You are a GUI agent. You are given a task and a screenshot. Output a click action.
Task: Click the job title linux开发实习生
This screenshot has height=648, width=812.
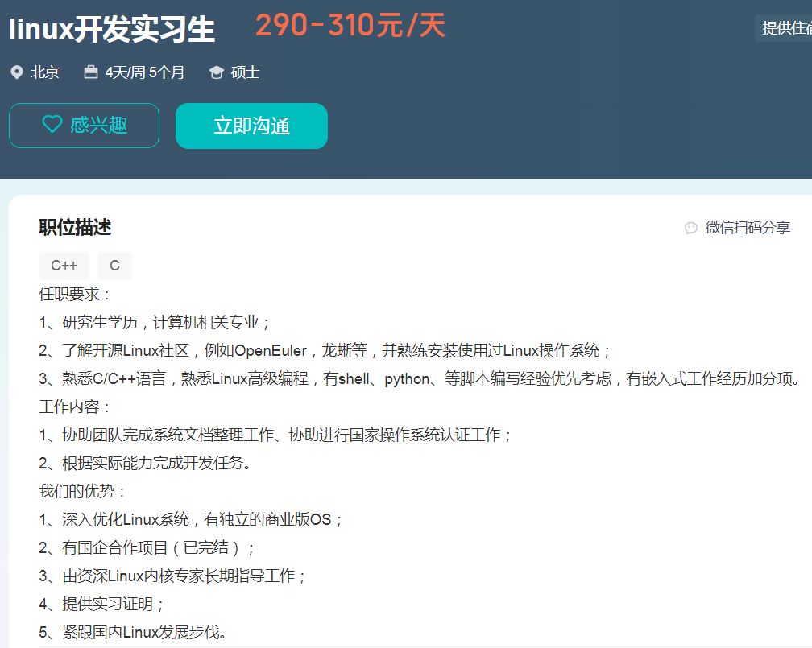[112, 30]
